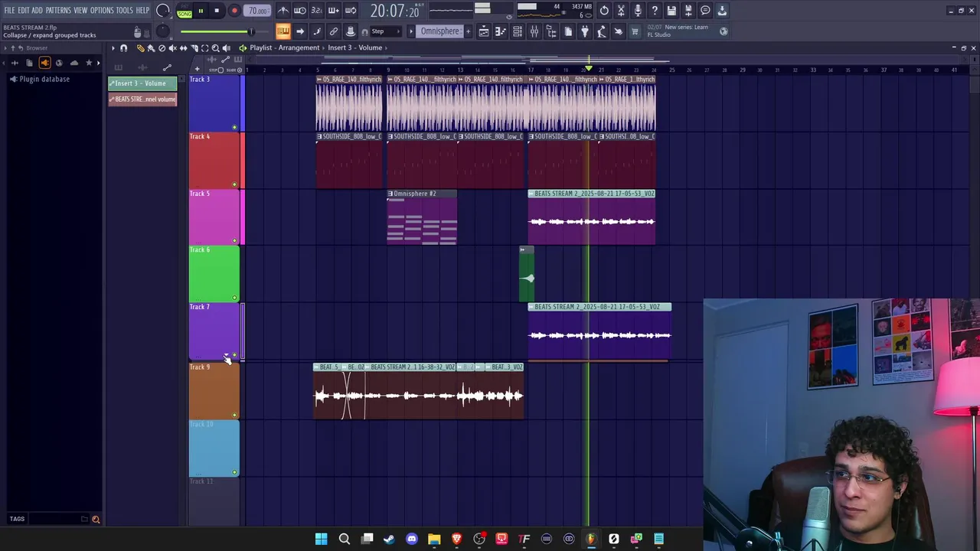980x551 pixels.
Task: Open the Omnisphere pattern selector
Action: tap(439, 31)
